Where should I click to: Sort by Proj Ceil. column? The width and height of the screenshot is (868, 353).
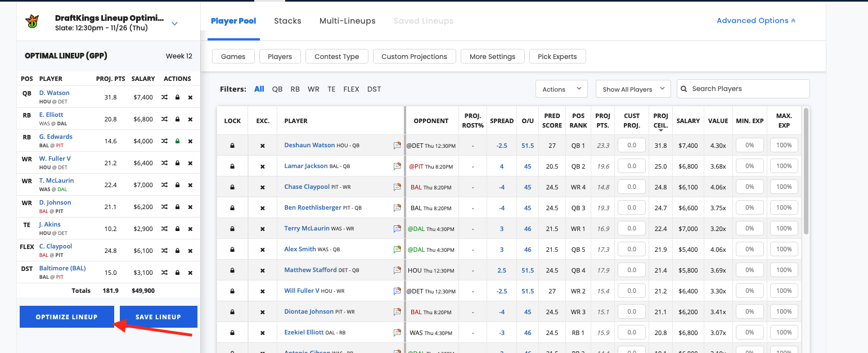660,121
